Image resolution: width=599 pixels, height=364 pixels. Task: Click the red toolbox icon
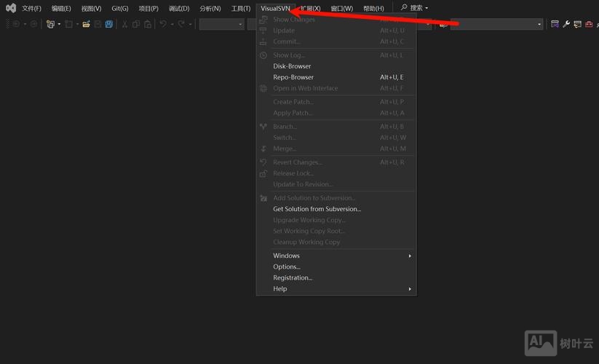click(587, 24)
